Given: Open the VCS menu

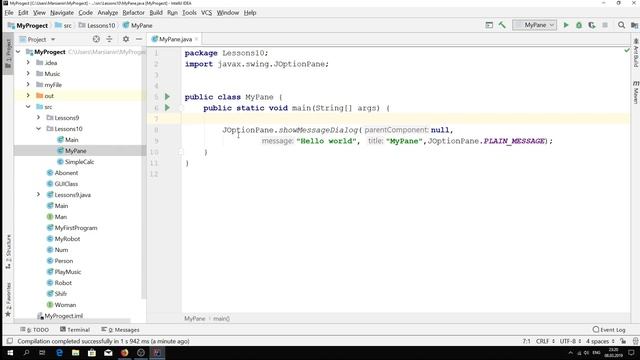Looking at the screenshot, I should pyautogui.click(x=207, y=13).
